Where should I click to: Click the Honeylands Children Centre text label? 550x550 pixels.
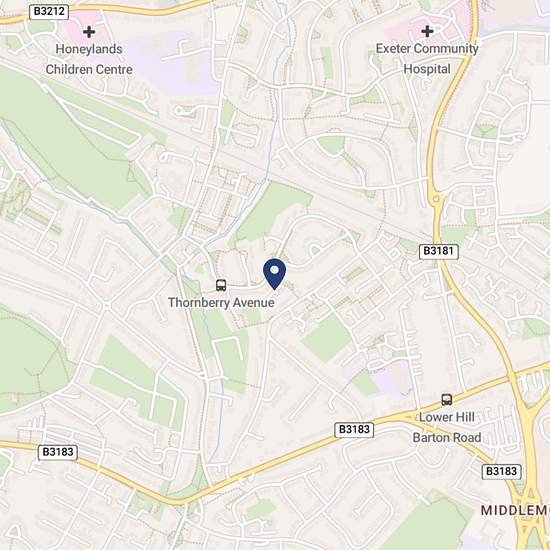(x=89, y=59)
